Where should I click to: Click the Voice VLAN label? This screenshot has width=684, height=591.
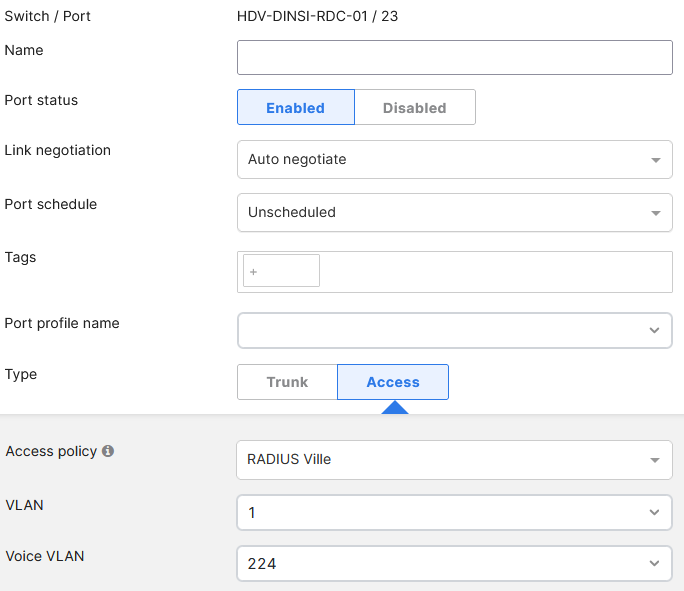45,556
